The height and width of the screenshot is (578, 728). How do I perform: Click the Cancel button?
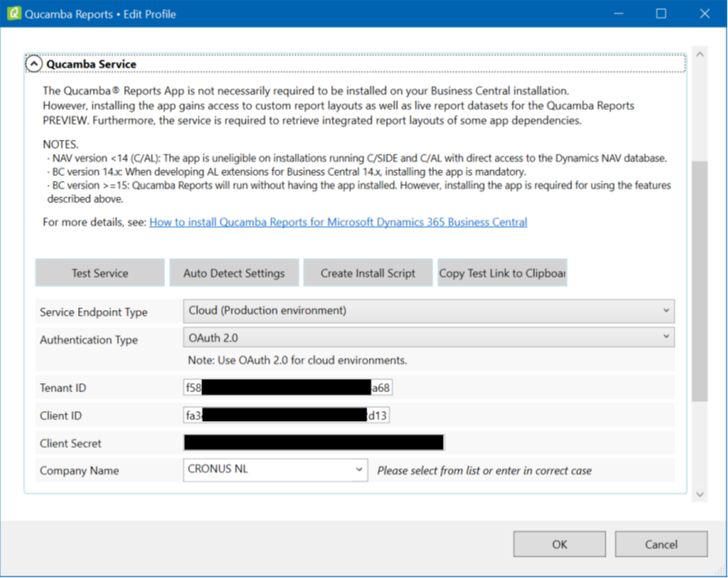tap(661, 544)
